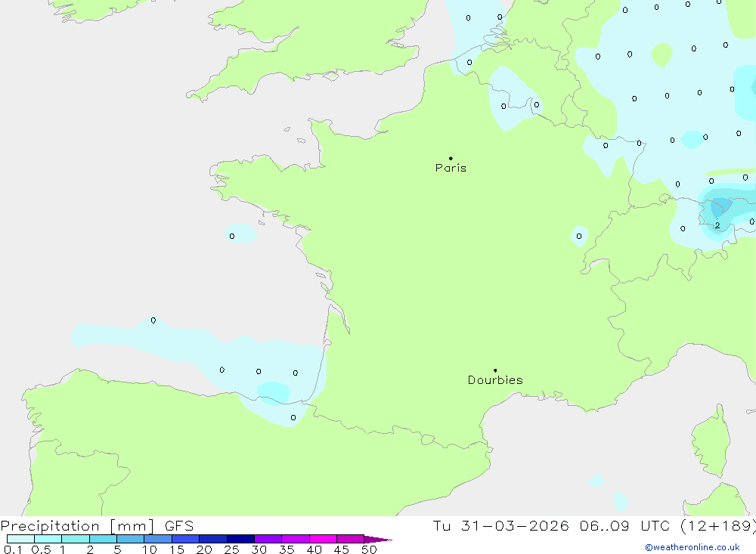Pick the 20–25 mm legend swatch
Screen dimensions: 756x554
[213, 539]
